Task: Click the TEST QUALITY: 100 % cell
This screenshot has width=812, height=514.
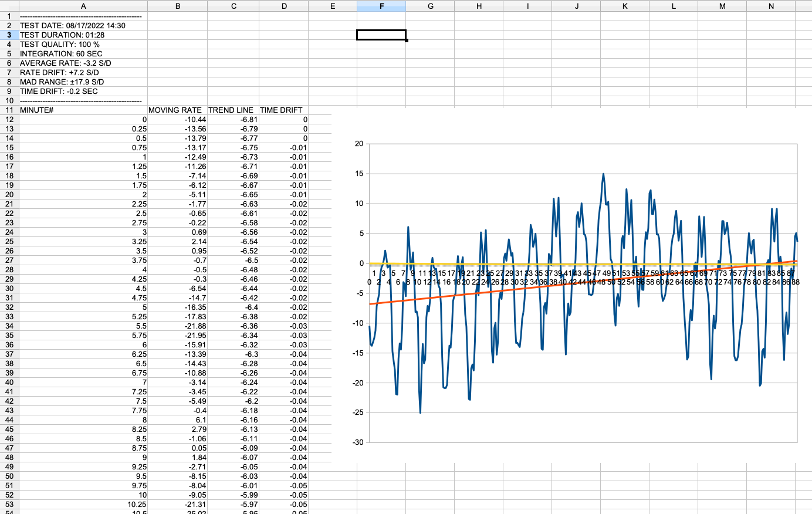Action: 60,45
